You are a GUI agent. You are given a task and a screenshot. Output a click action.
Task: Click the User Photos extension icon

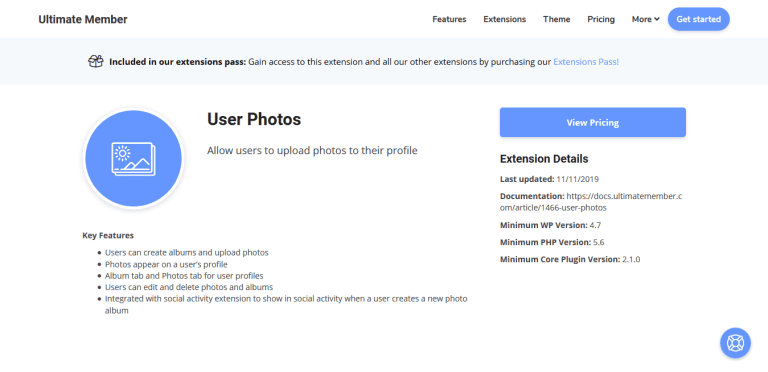point(133,159)
